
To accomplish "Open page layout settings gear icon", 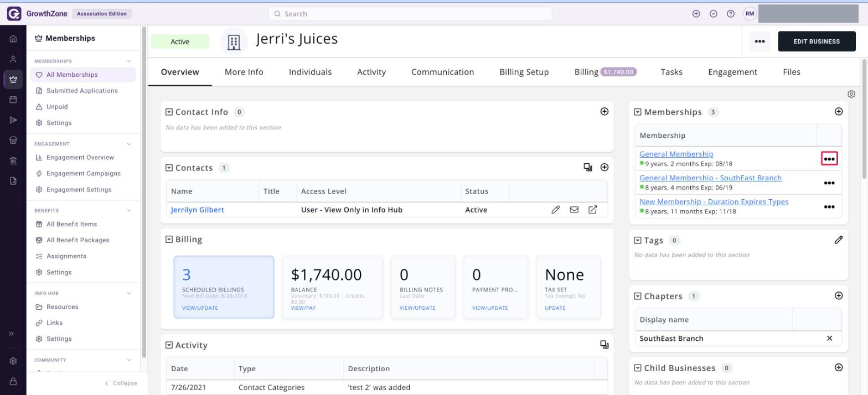I will [851, 94].
